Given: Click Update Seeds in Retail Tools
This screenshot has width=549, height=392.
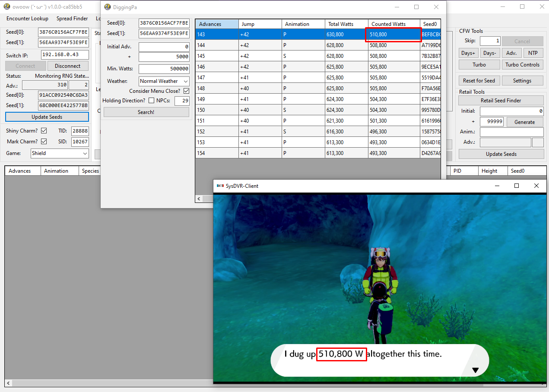Looking at the screenshot, I should coord(501,154).
